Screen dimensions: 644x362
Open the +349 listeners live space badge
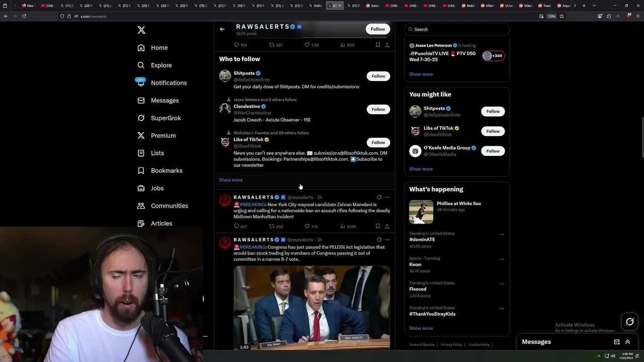tap(493, 56)
